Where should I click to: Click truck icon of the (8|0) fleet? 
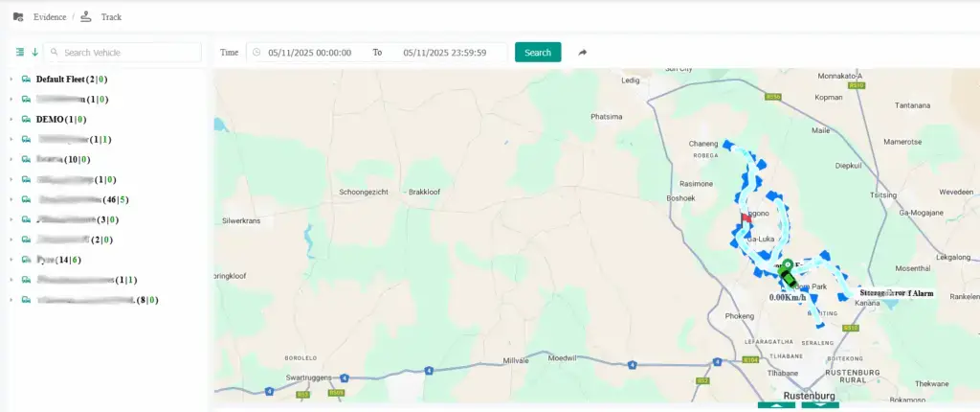tap(26, 300)
